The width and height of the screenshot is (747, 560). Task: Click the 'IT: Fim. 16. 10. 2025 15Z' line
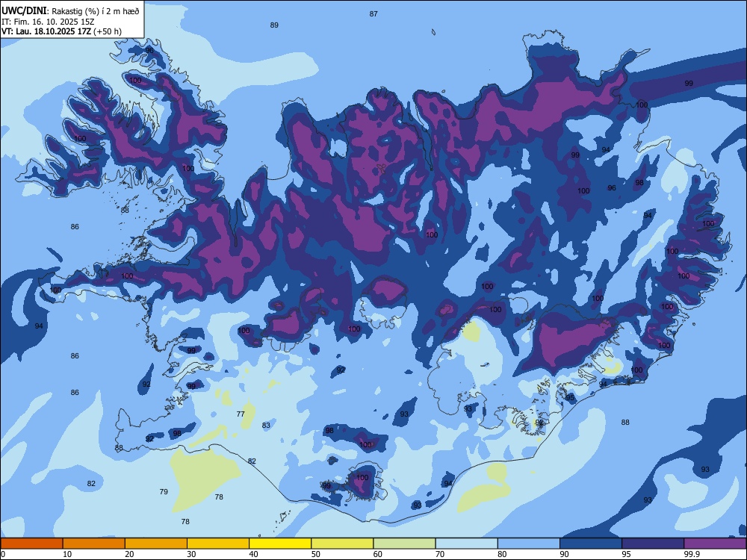[48, 22]
